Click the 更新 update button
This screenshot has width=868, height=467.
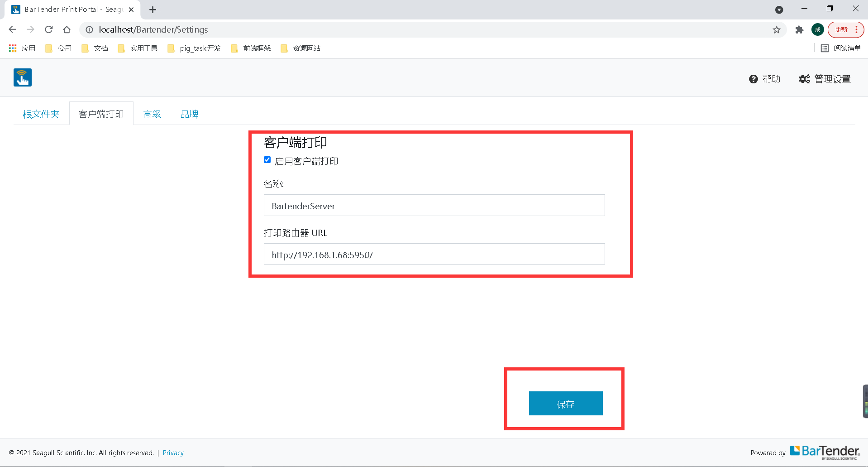pyautogui.click(x=841, y=30)
